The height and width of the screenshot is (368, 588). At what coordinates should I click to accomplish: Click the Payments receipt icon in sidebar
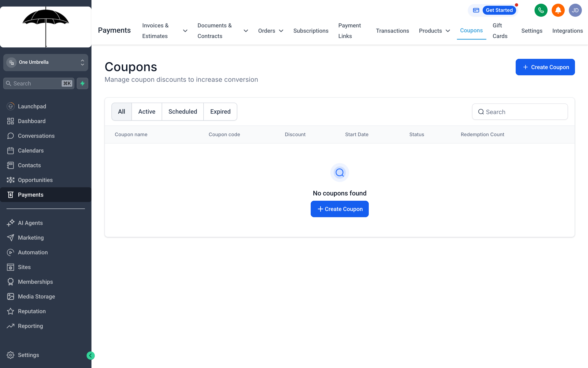coord(10,195)
